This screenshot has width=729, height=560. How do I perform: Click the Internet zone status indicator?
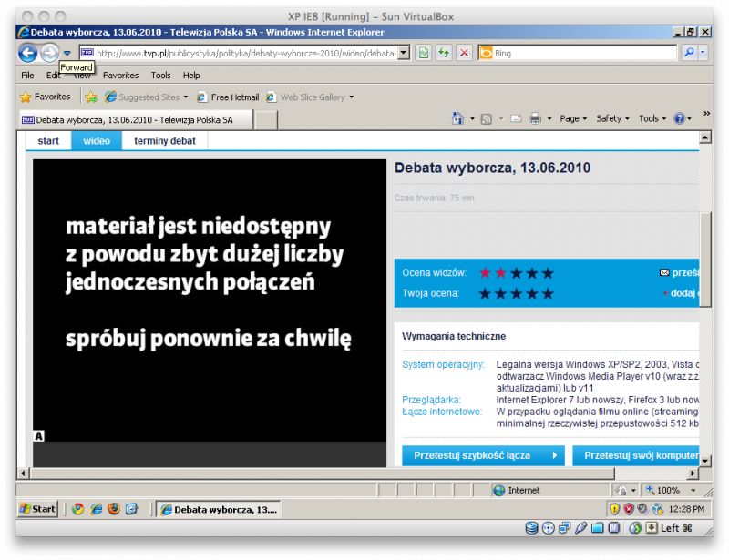518,490
